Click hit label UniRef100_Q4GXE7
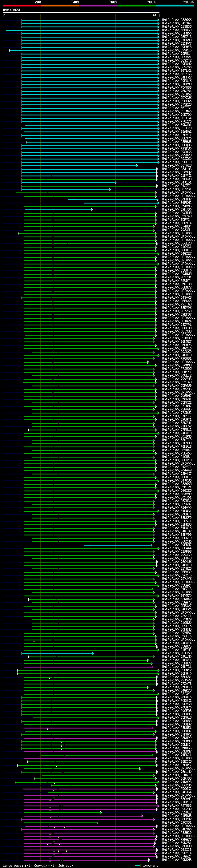197x868 pixels. pos(177,254)
